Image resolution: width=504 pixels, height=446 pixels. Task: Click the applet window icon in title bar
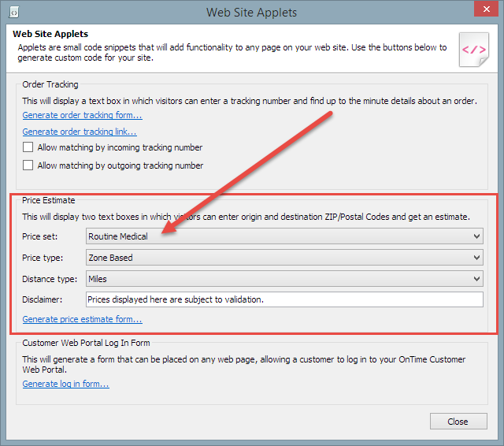14,13
